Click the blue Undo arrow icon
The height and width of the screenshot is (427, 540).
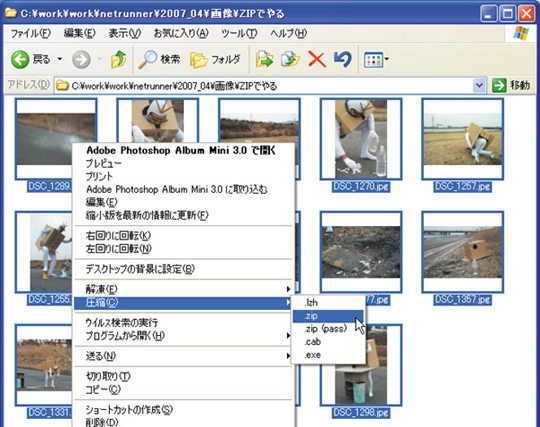click(x=343, y=59)
